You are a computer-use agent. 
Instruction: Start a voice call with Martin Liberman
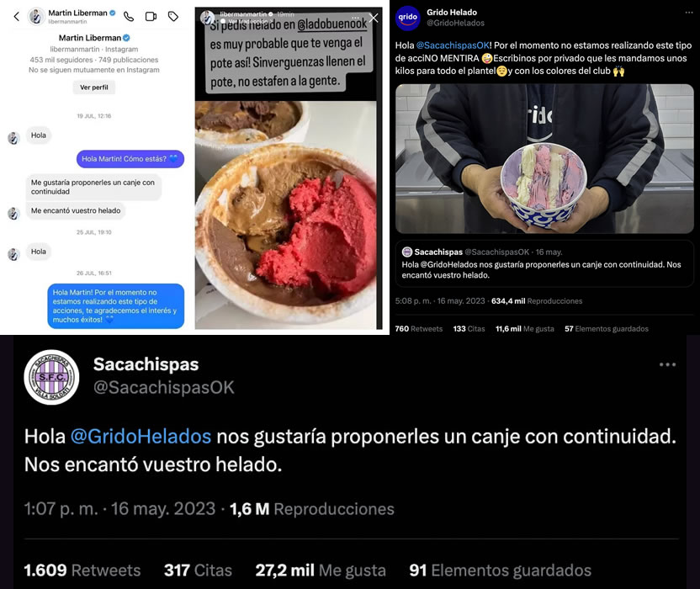(129, 17)
